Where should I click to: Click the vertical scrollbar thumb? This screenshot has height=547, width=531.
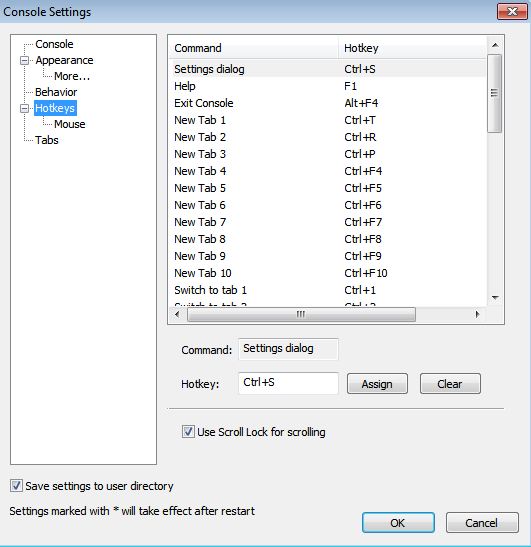click(x=494, y=93)
